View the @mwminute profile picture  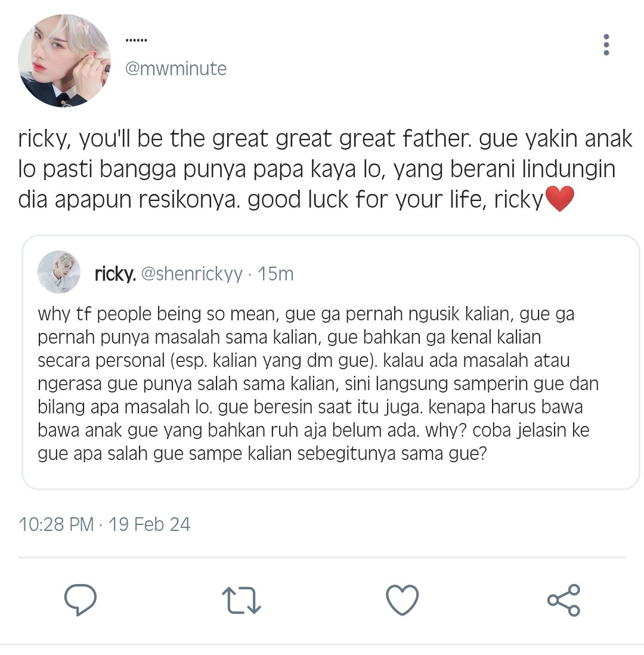point(64,61)
